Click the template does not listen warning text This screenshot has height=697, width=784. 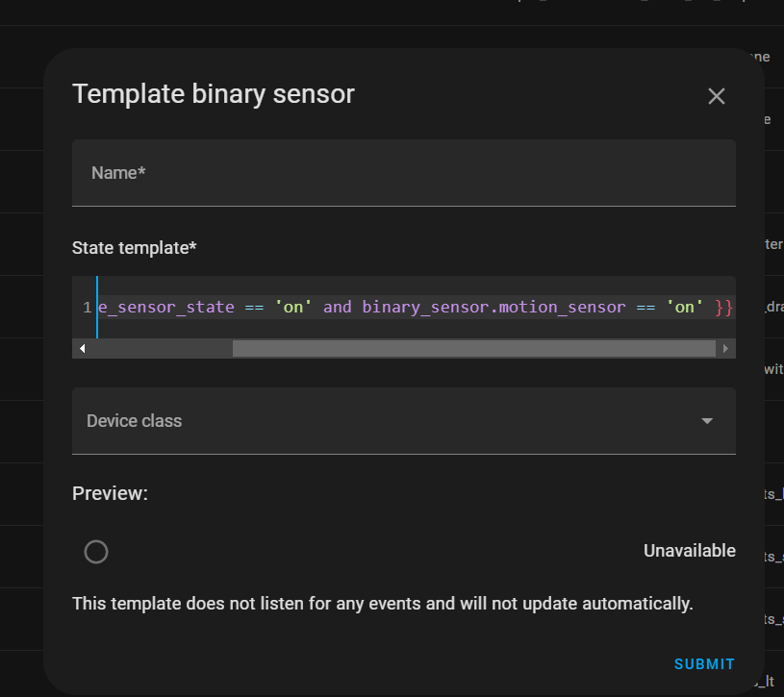(x=382, y=604)
